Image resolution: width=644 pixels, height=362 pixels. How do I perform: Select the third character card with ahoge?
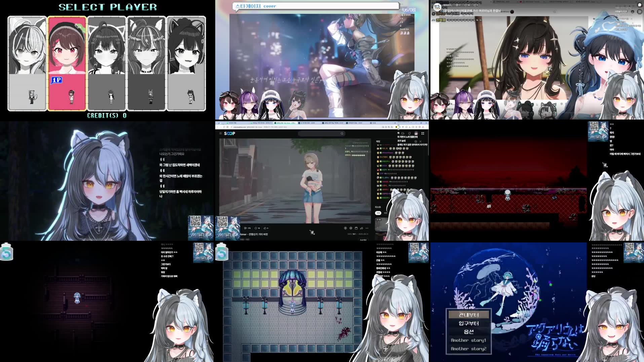(x=107, y=63)
